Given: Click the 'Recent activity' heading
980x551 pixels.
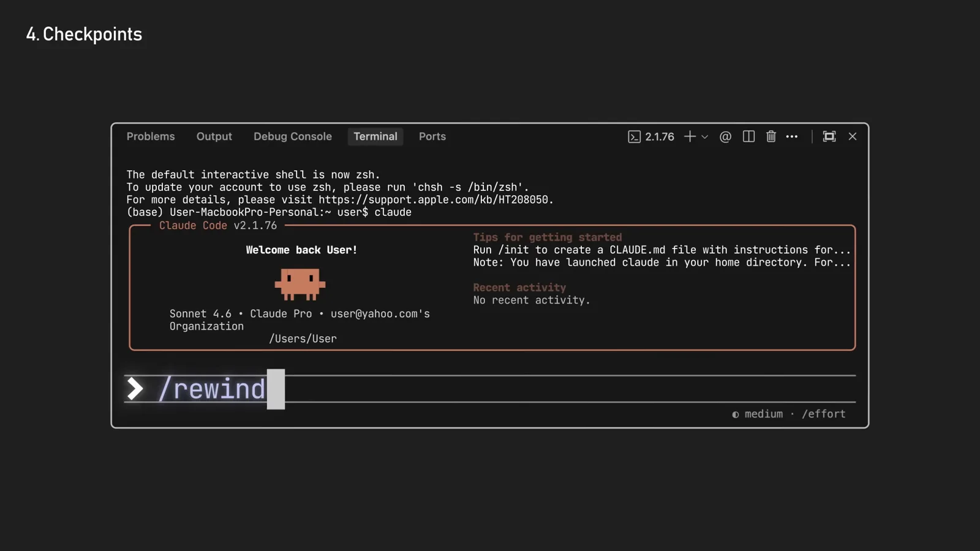Looking at the screenshot, I should pos(519,288).
